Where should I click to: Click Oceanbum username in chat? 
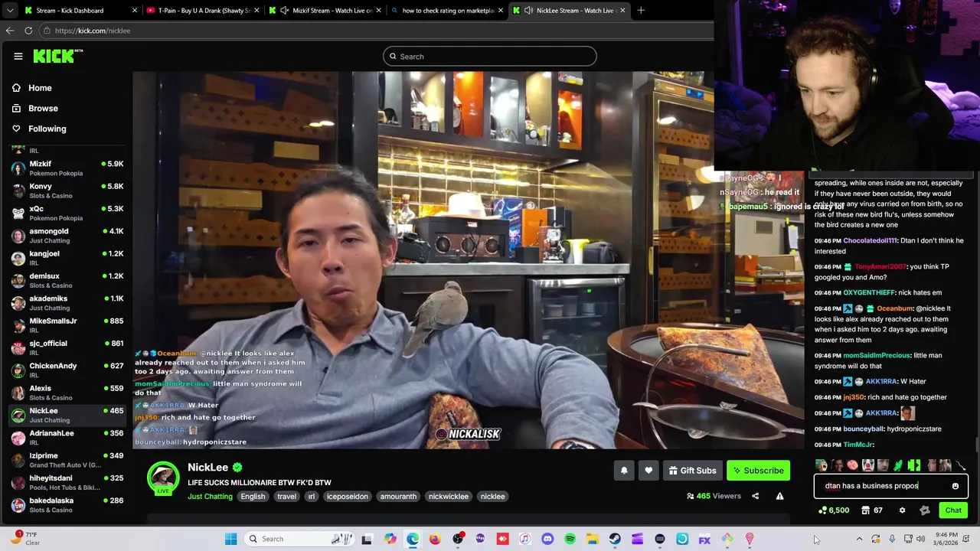[895, 308]
